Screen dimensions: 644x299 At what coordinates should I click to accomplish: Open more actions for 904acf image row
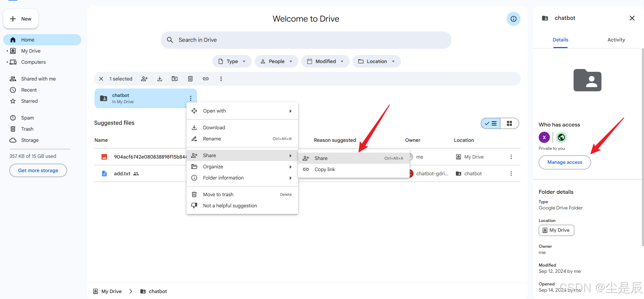tap(511, 157)
